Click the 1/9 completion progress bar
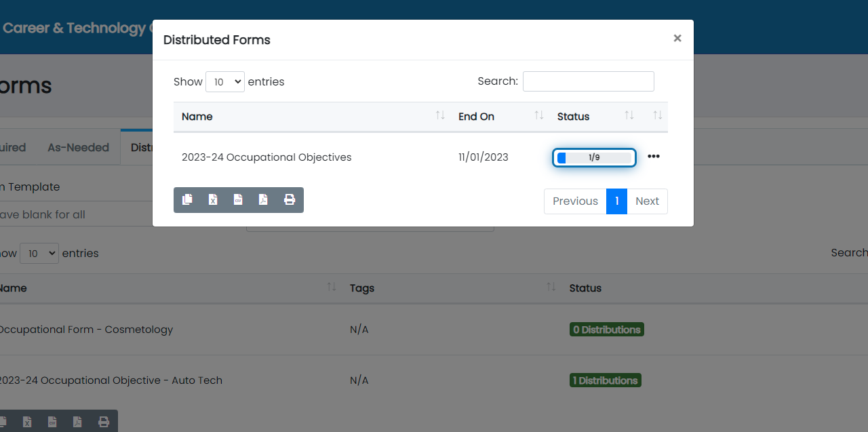Image resolution: width=868 pixels, height=432 pixels. coord(594,157)
